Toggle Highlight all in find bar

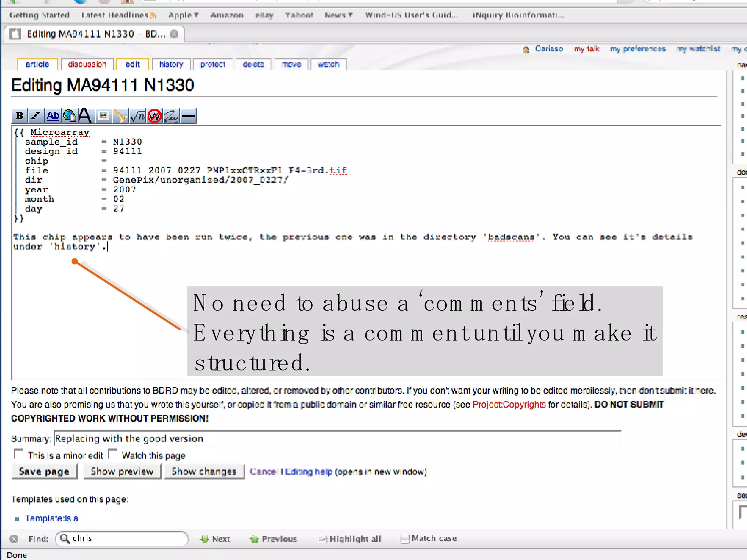pyautogui.click(x=350, y=539)
